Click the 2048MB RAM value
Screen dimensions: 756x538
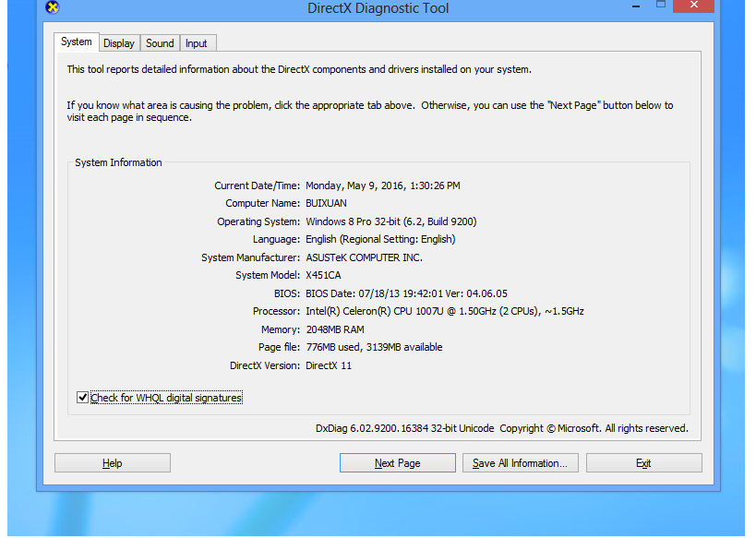pyautogui.click(x=335, y=329)
